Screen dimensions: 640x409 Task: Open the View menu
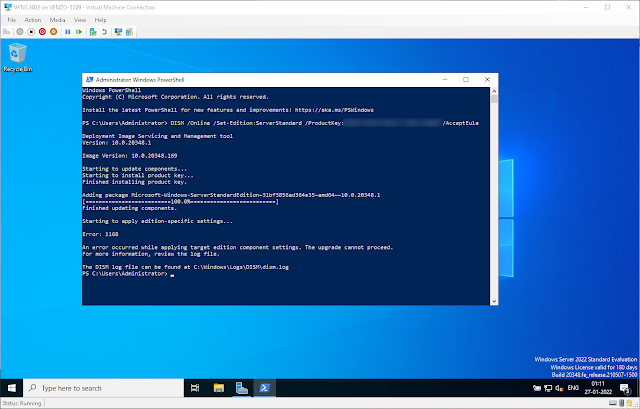coord(80,20)
